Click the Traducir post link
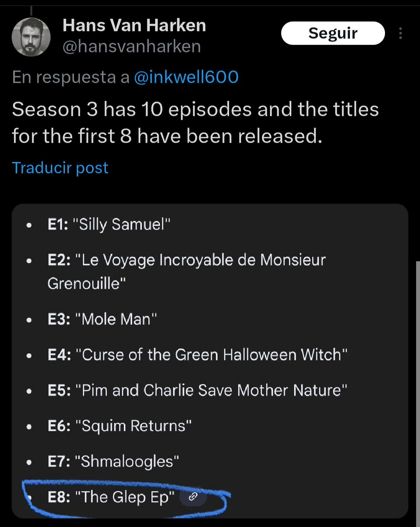Image resolution: width=420 pixels, height=527 pixels. (60, 168)
